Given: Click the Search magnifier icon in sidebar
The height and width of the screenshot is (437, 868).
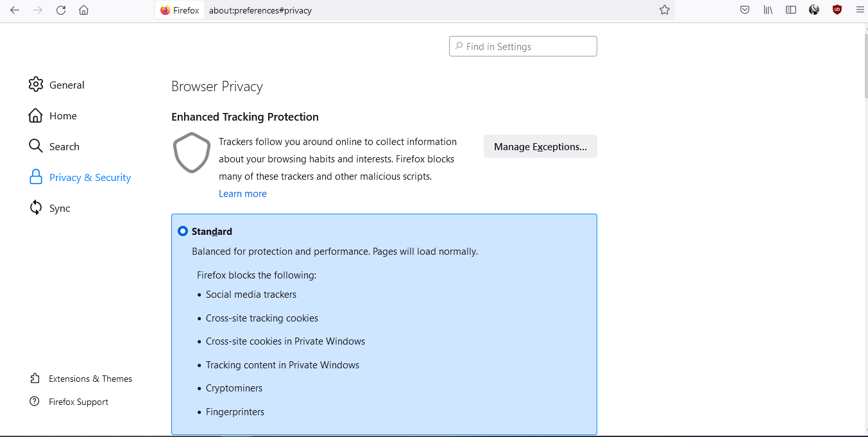Looking at the screenshot, I should (x=36, y=146).
